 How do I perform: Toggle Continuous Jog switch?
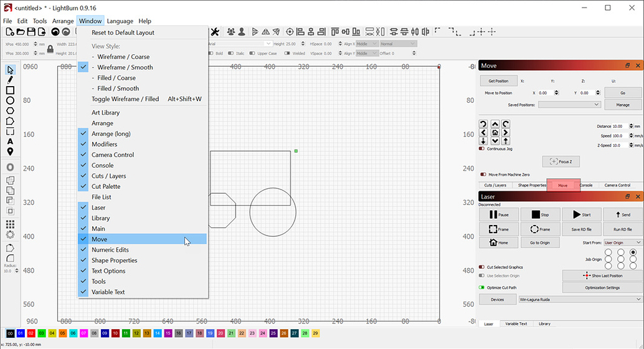coord(482,149)
